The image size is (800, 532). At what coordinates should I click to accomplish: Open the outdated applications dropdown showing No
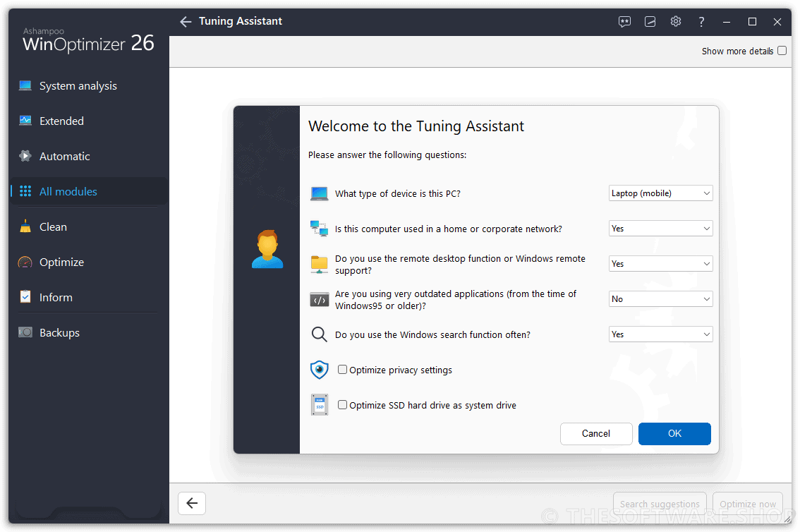[x=660, y=299]
